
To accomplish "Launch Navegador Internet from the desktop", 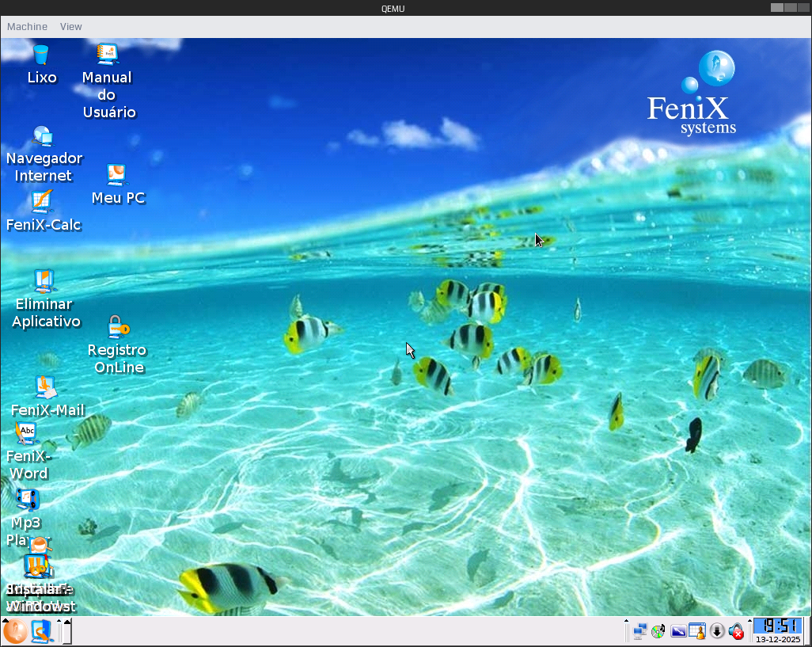I will pos(42,136).
